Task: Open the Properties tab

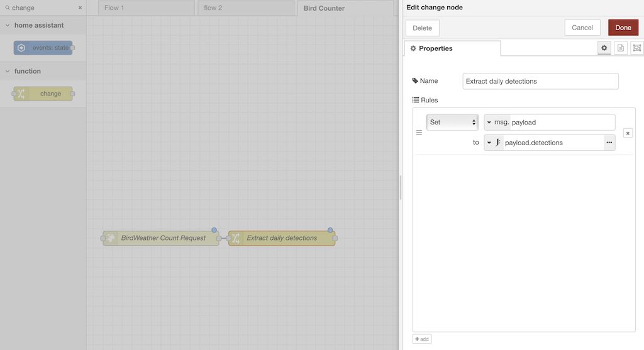Action: (452, 48)
